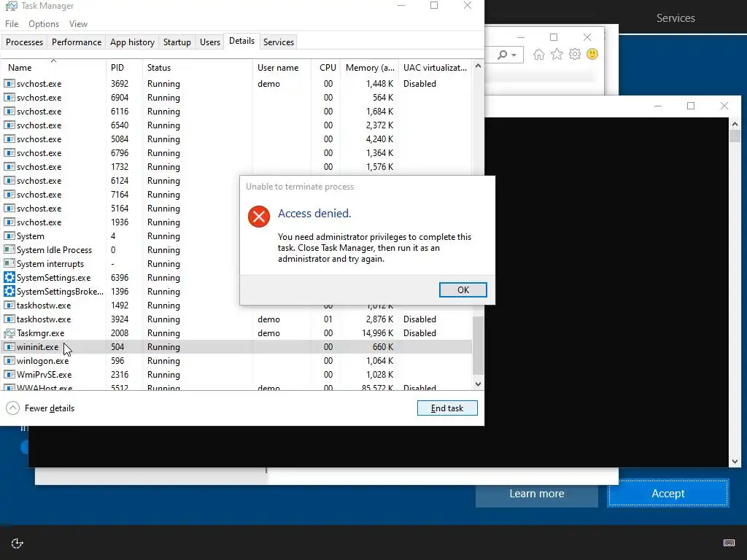The width and height of the screenshot is (747, 560).
Task: Select memory value 4,240 K
Action: point(379,139)
